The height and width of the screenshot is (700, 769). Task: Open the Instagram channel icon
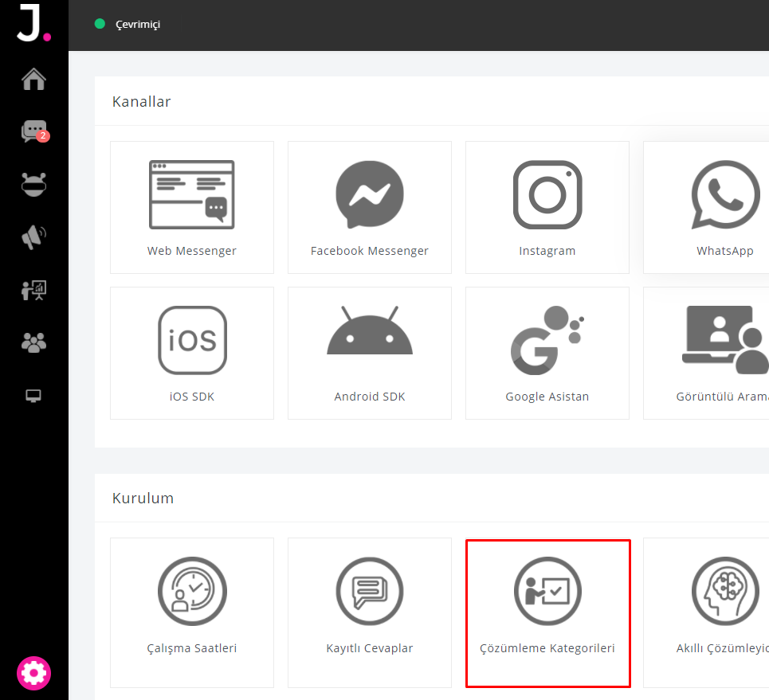pyautogui.click(x=547, y=194)
